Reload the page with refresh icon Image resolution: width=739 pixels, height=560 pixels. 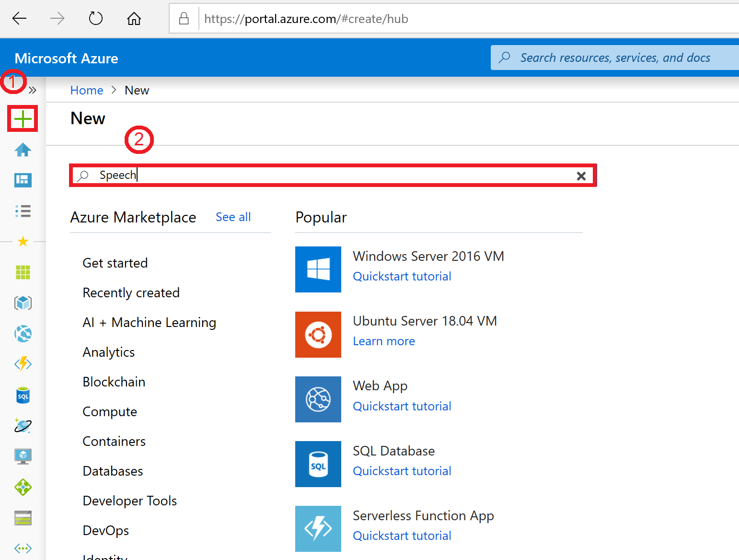[96, 19]
